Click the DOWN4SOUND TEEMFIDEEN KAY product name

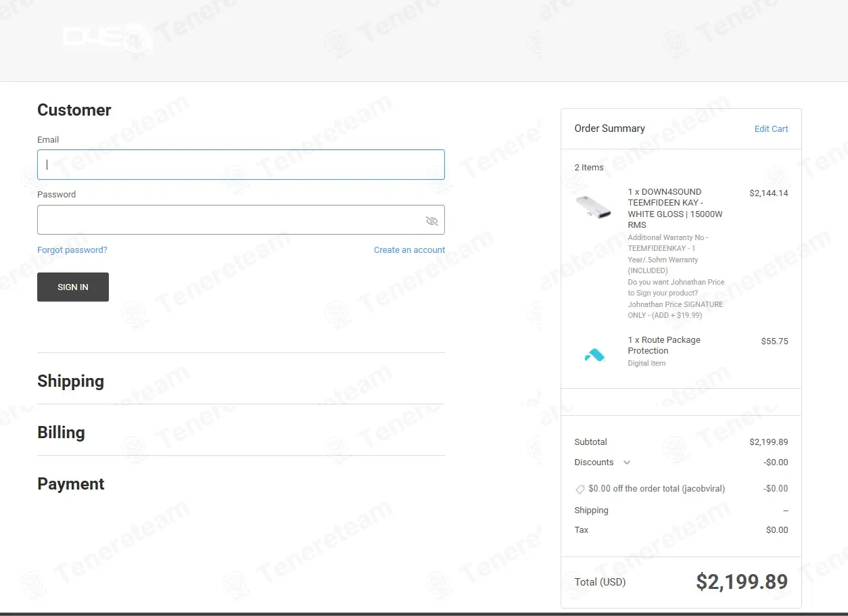click(x=676, y=208)
